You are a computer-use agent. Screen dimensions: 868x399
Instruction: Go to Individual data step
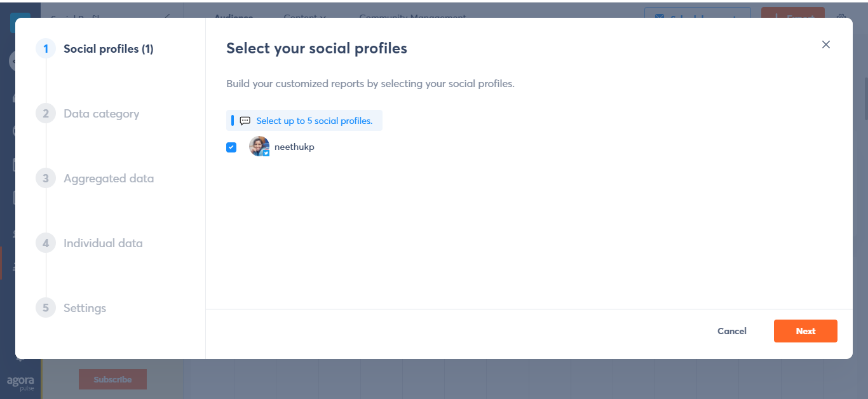[x=103, y=243]
